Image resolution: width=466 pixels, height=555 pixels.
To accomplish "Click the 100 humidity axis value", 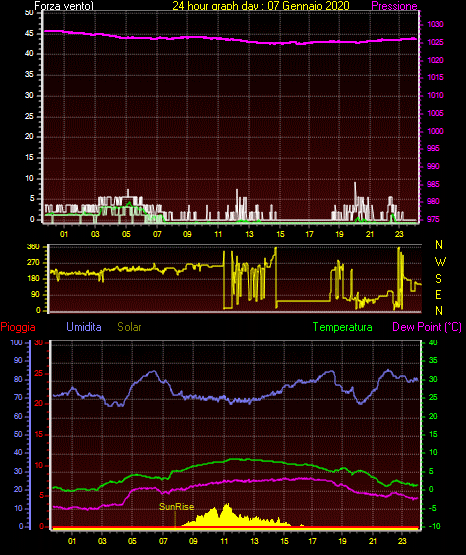I will 16,342.
